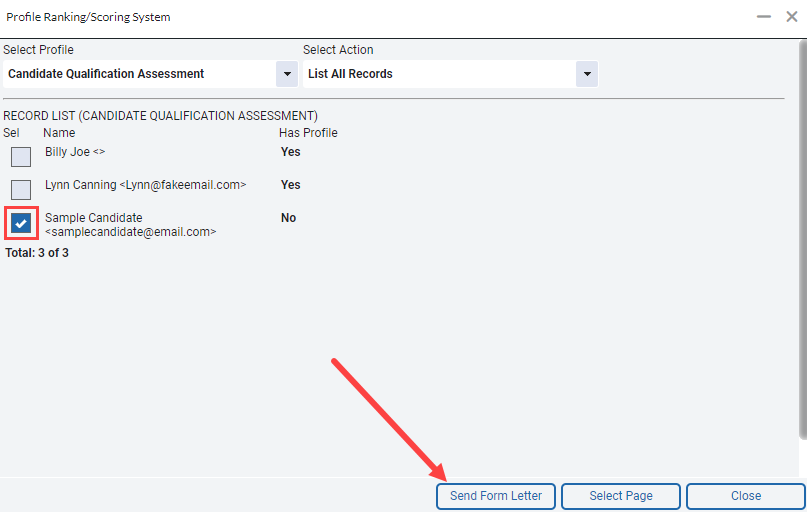Click the Total: 3 of 3 text
This screenshot has height=512, width=807.
click(x=37, y=253)
